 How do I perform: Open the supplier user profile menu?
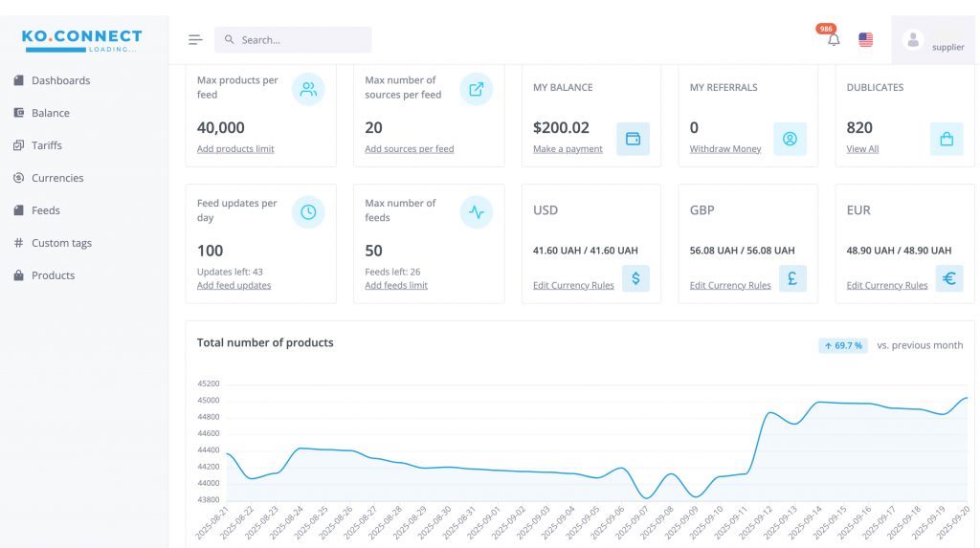[x=934, y=40]
